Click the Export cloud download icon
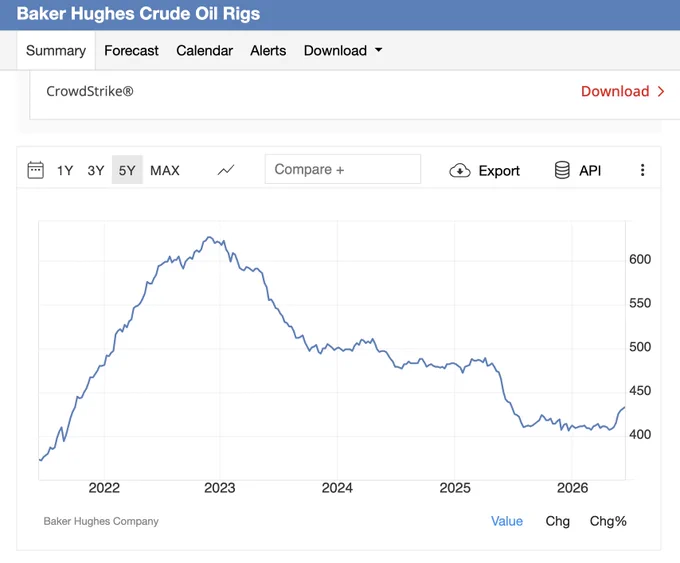The height and width of the screenshot is (563, 680). [460, 170]
